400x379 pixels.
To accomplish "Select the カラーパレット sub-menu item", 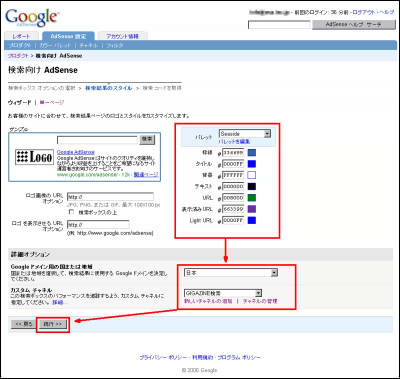I will 55,45.
